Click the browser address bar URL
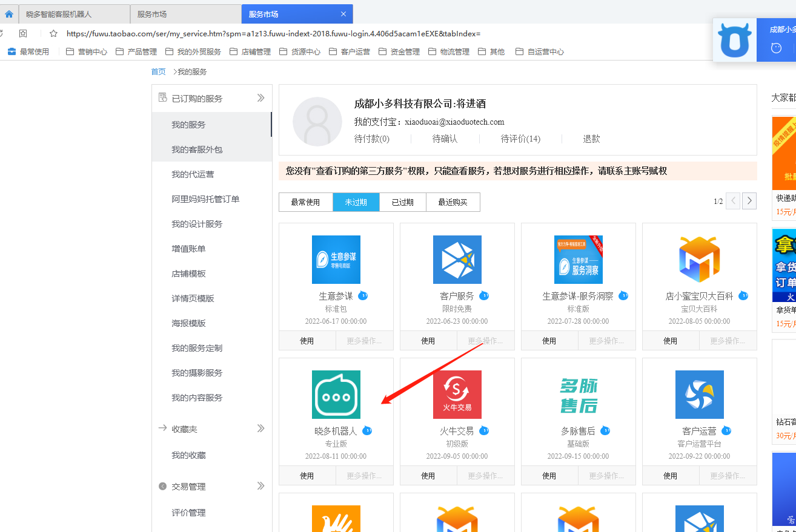Viewport: 796px width, 532px height. tap(273, 33)
